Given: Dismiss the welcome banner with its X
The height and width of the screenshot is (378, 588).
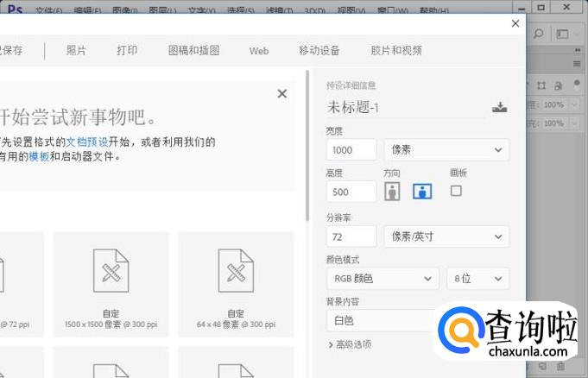Looking at the screenshot, I should (282, 93).
